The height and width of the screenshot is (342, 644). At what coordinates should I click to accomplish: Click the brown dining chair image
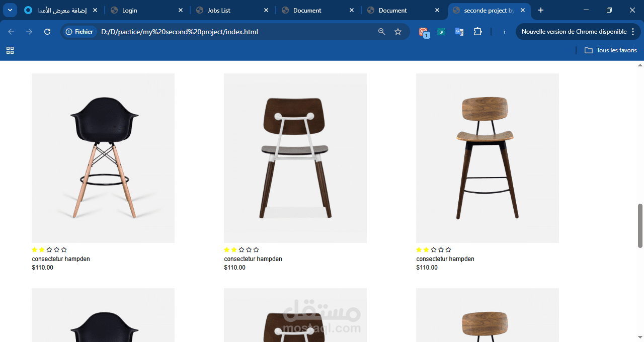(295, 158)
